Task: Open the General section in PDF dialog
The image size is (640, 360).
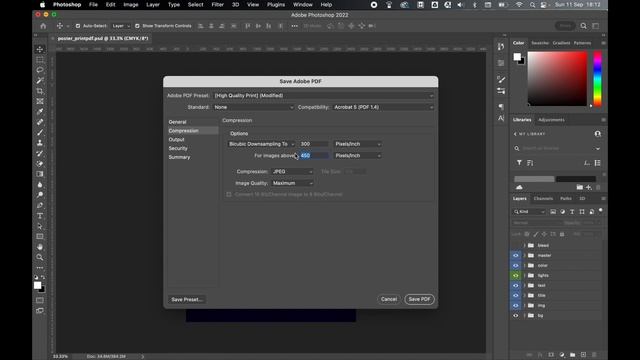Action: (x=178, y=122)
